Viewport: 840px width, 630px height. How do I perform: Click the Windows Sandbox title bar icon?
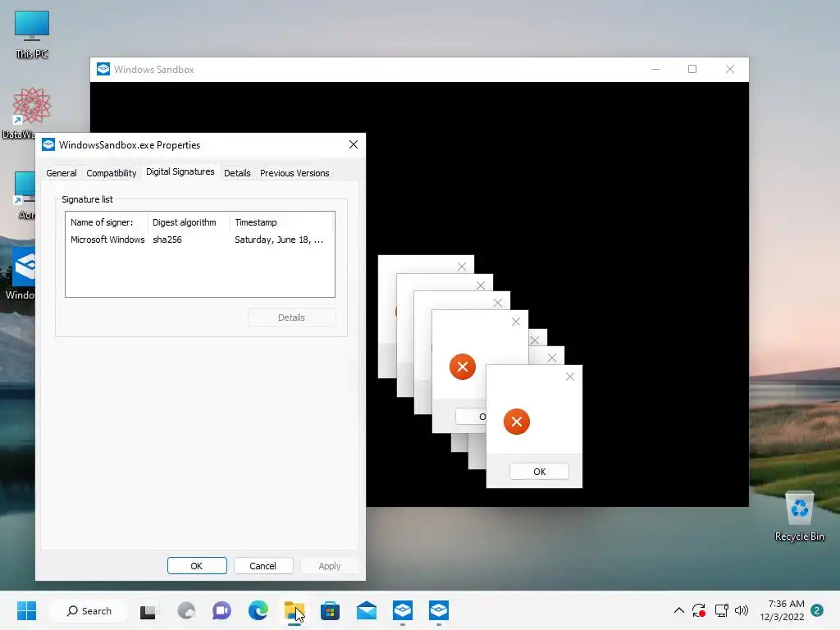click(103, 69)
